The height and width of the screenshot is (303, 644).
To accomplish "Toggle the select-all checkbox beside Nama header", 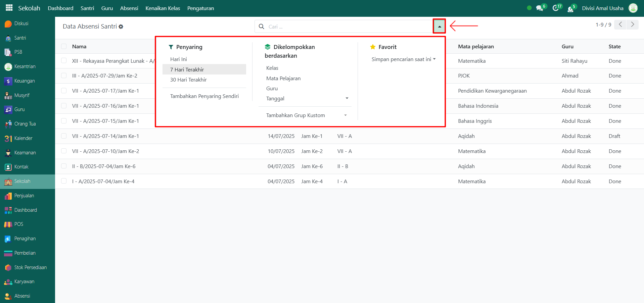I will [64, 47].
